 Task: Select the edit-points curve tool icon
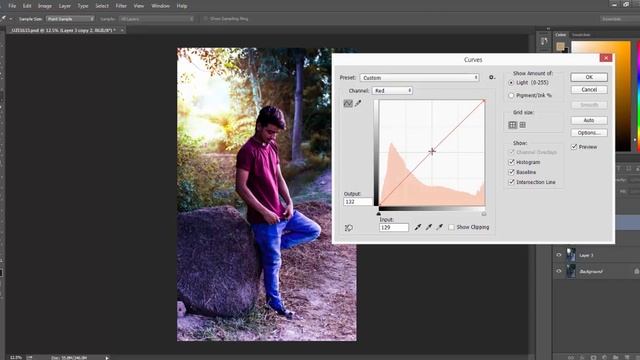348,104
